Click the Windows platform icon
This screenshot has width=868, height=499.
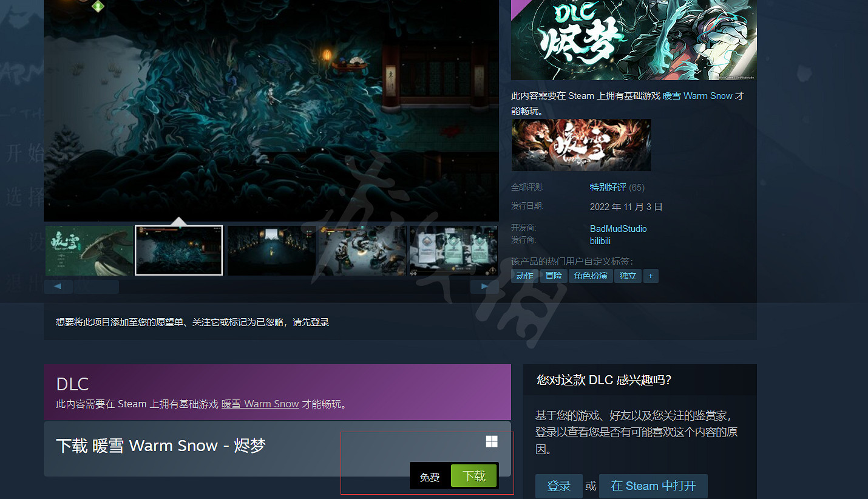(x=492, y=441)
